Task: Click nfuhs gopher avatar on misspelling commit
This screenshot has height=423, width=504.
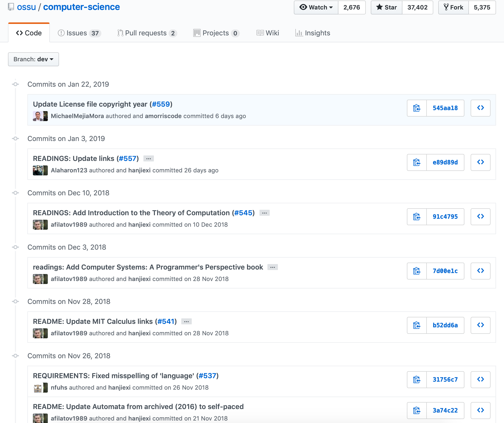Action: pyautogui.click(x=38, y=388)
